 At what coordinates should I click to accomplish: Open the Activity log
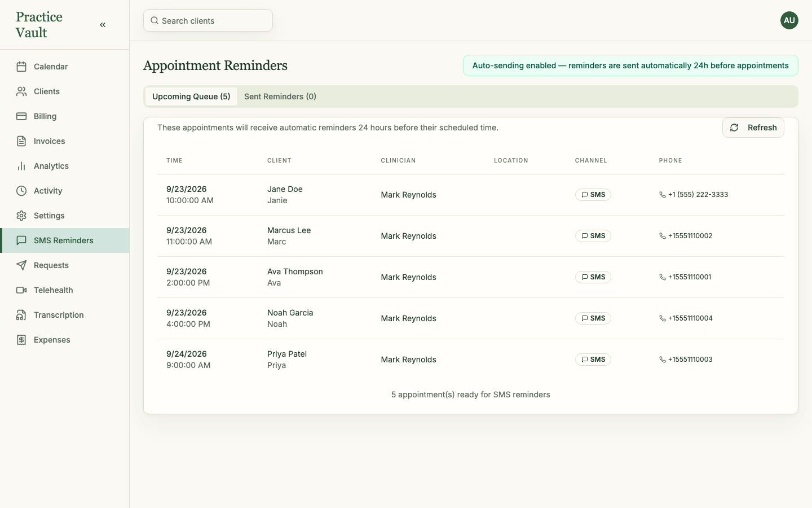pyautogui.click(x=65, y=191)
